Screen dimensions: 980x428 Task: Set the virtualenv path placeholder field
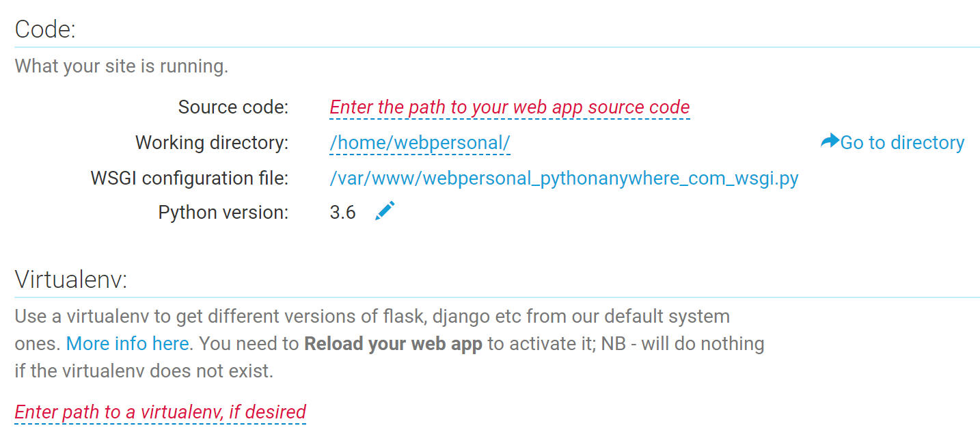[x=161, y=412]
